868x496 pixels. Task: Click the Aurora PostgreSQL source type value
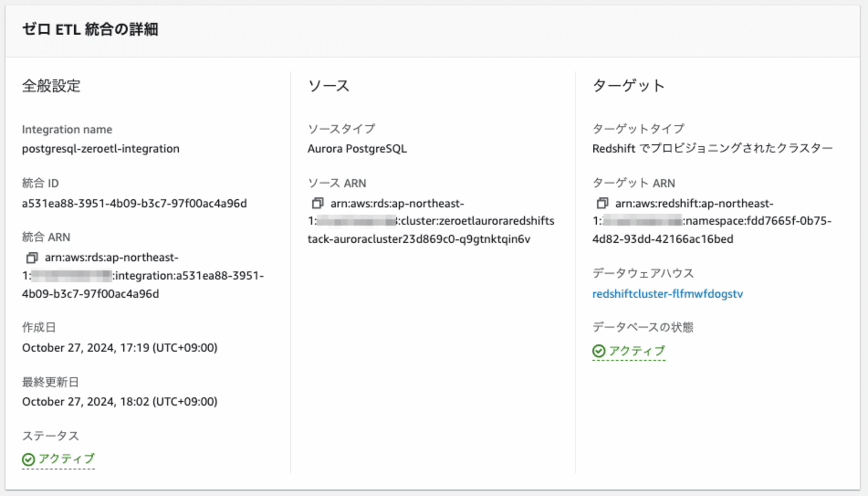(357, 149)
